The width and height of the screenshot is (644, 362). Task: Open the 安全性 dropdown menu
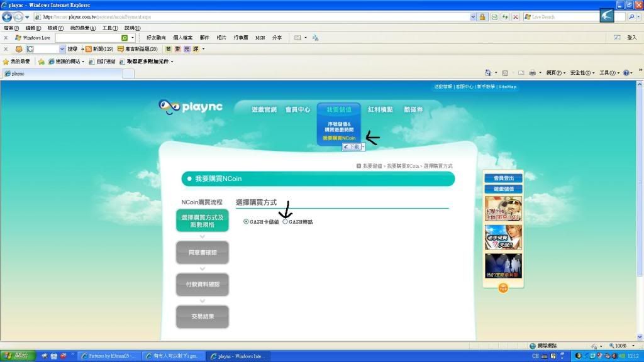(x=581, y=73)
